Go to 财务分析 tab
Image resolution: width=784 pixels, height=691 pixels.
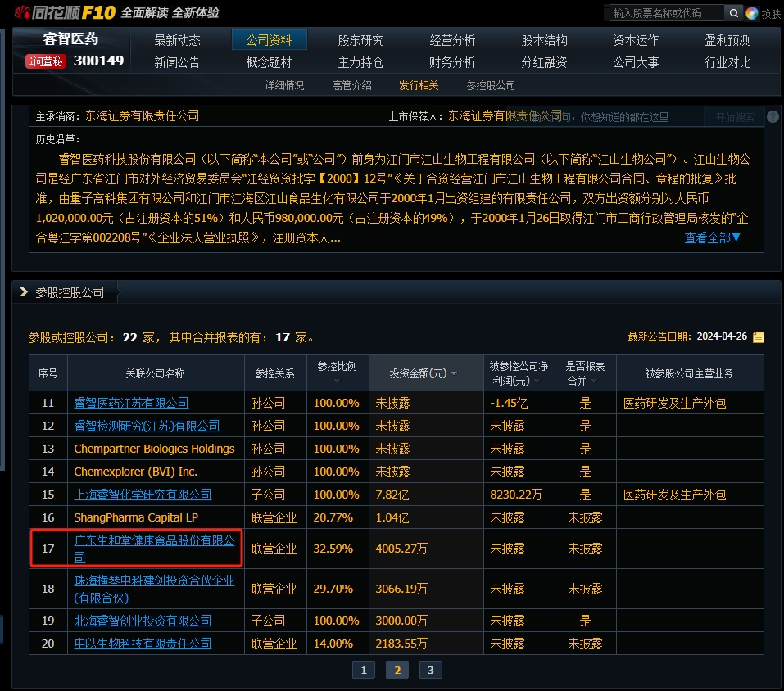pyautogui.click(x=452, y=62)
